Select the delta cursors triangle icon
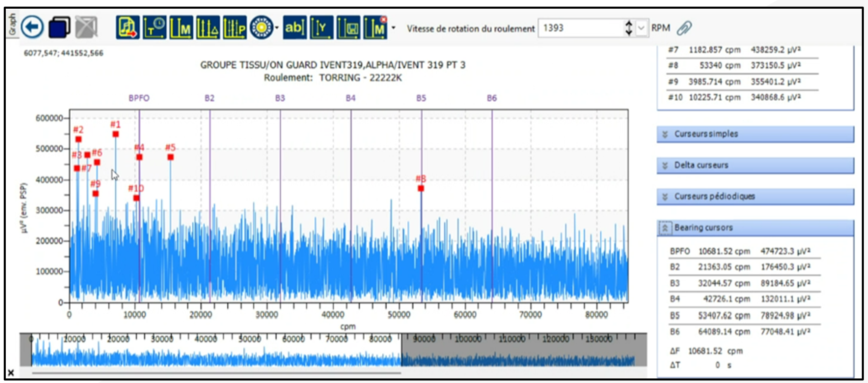 pos(208,28)
